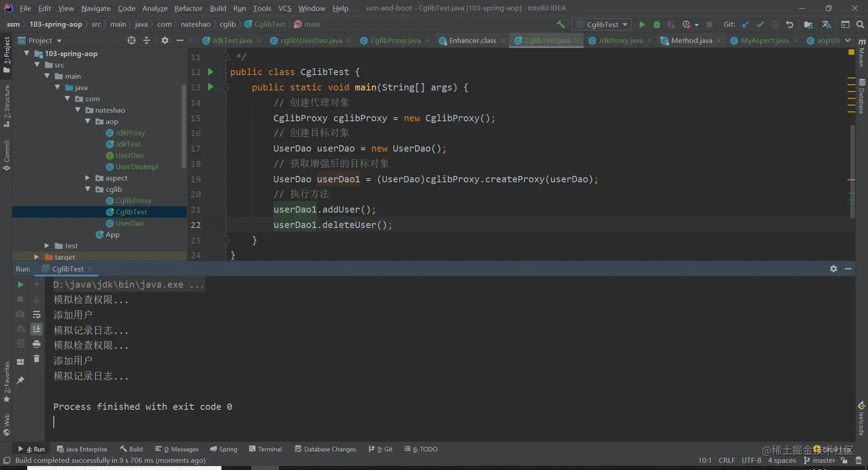Open the Terminal tool window button
This screenshot has width=868, height=470.
pos(265,449)
